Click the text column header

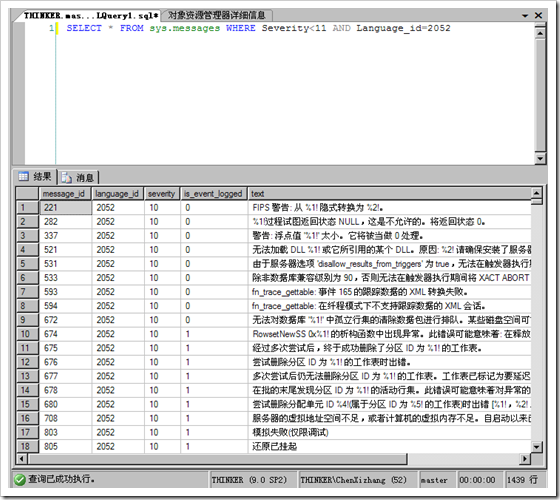tap(389, 194)
